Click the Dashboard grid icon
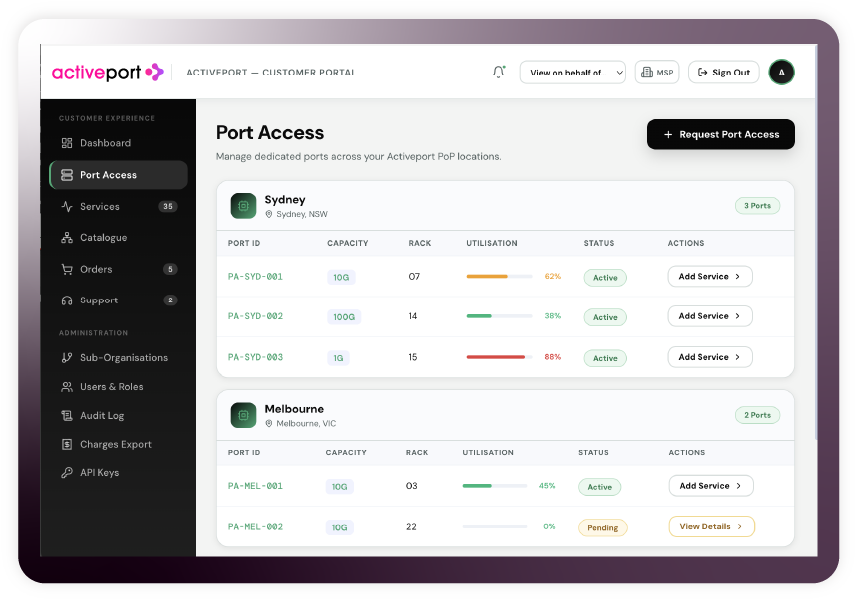The height and width of the screenshot is (602, 858). tap(67, 143)
